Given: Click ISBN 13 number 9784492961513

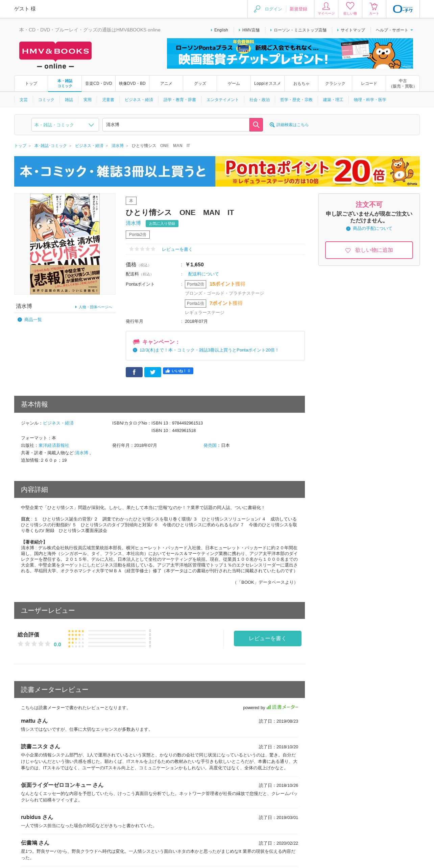Looking at the screenshot, I should coord(187,423).
